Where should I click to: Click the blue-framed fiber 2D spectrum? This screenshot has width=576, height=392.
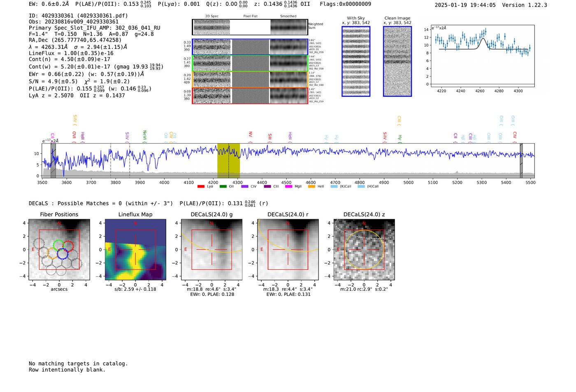coord(212,47)
